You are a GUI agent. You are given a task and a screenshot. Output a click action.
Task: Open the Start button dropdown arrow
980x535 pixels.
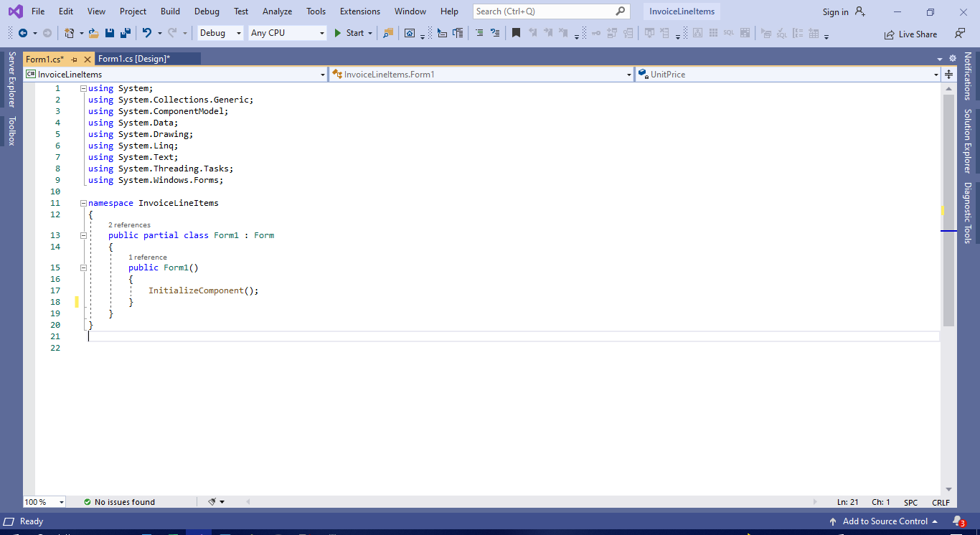pos(370,33)
